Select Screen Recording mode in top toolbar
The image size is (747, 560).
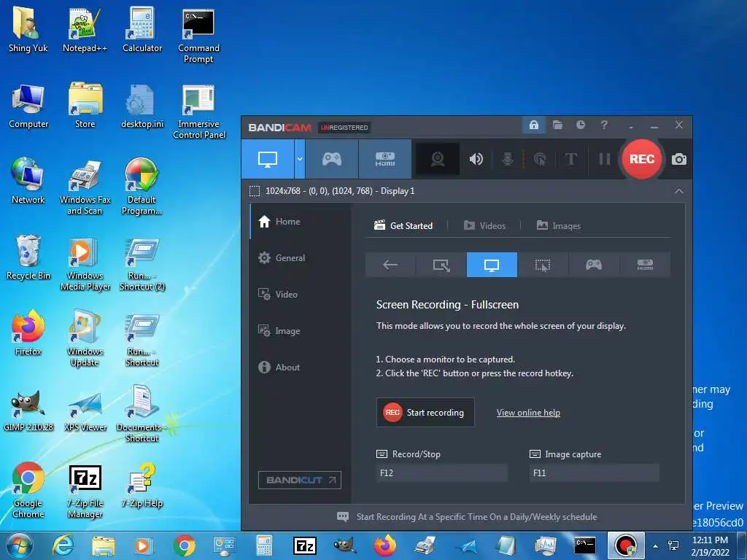[268, 159]
